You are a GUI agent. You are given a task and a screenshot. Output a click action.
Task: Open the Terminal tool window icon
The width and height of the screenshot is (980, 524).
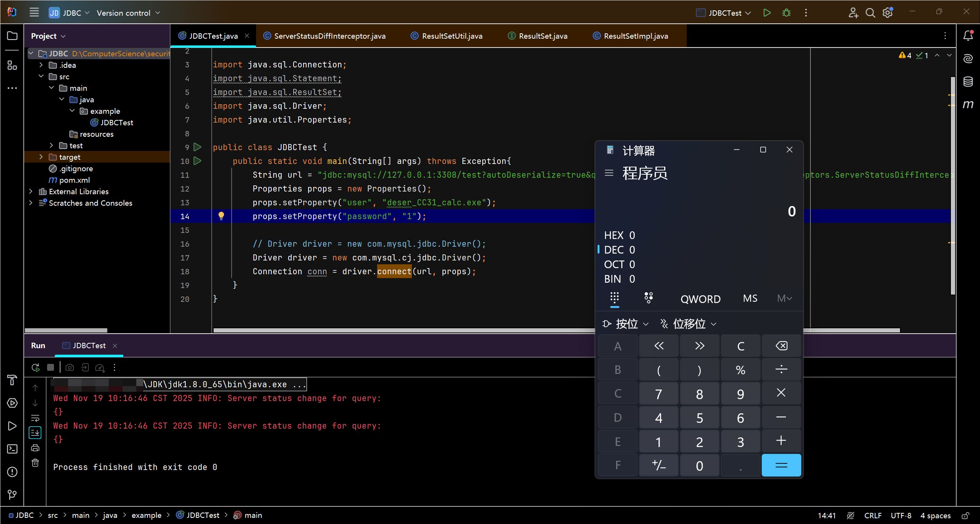[x=12, y=449]
